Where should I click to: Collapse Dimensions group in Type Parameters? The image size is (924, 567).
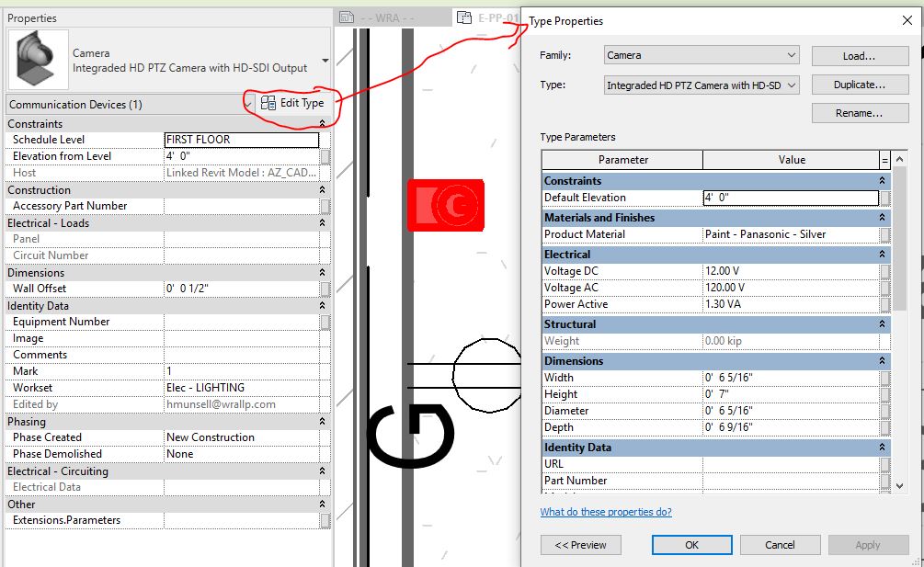(882, 360)
